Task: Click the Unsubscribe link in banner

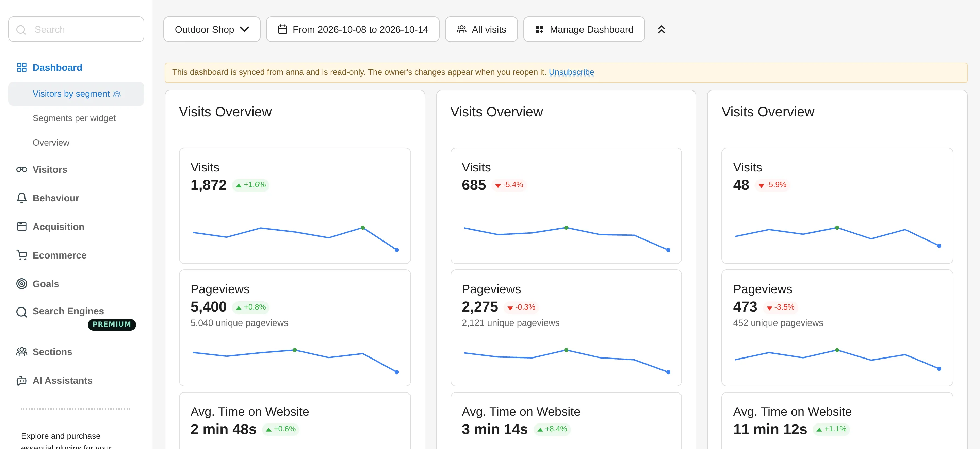Action: coord(571,72)
